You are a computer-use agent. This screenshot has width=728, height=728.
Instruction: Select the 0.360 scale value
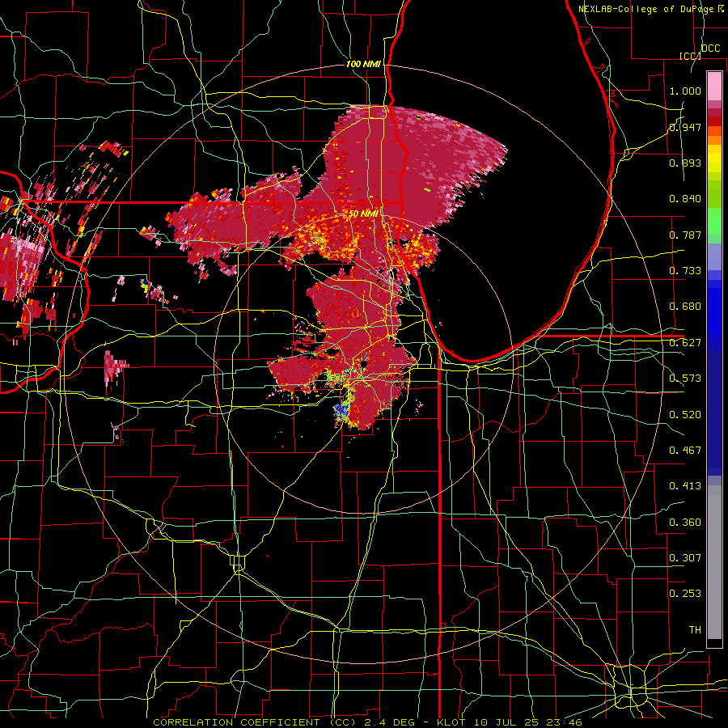tap(685, 523)
